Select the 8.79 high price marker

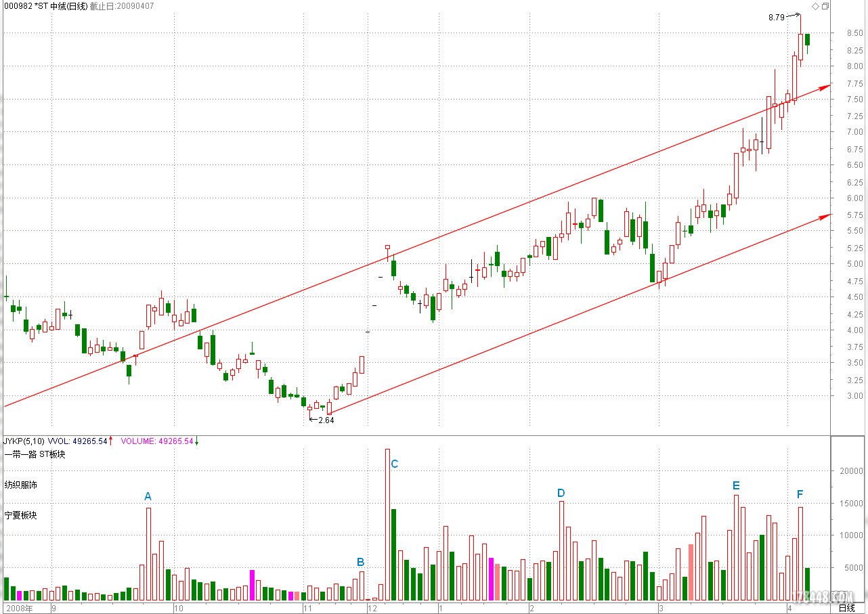point(776,18)
